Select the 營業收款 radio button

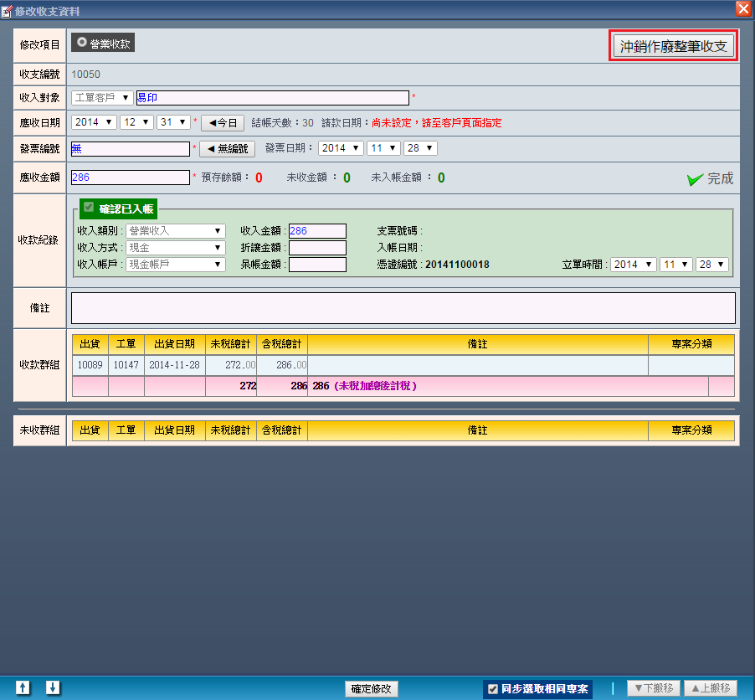pos(82,42)
